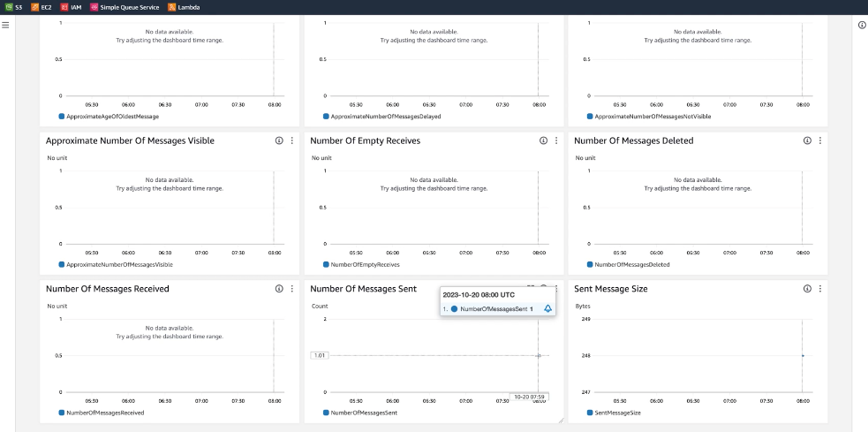Open the info panel icon at right edge

pos(862,25)
